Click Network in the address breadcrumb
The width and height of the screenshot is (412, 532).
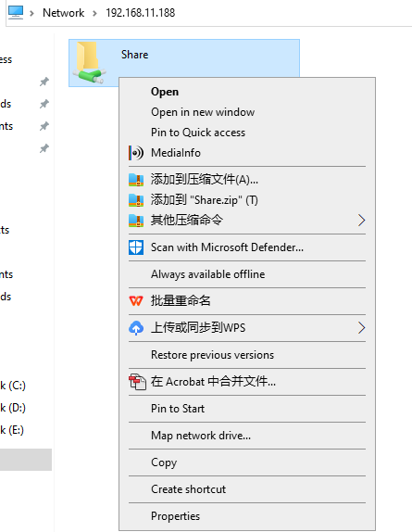pyautogui.click(x=63, y=13)
